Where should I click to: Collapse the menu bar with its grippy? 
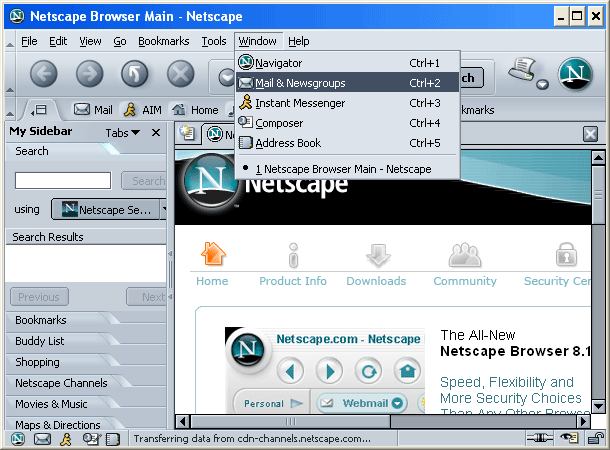click(10, 41)
